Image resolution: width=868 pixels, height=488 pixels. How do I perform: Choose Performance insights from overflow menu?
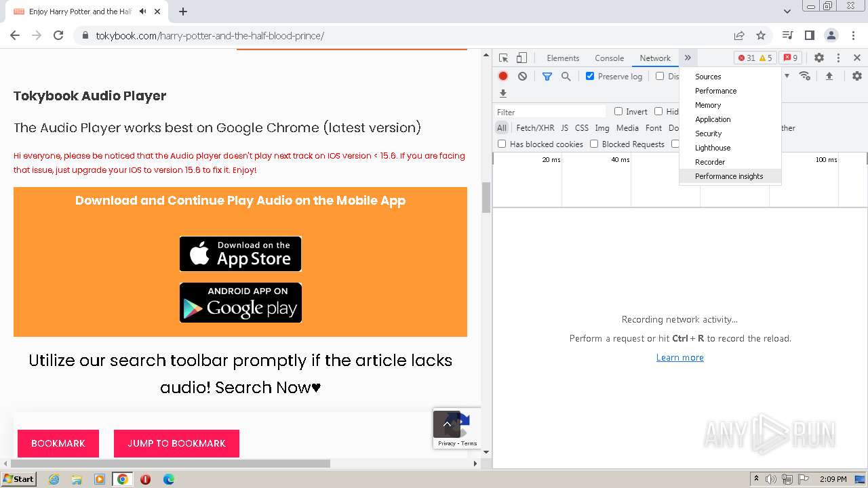click(x=730, y=176)
